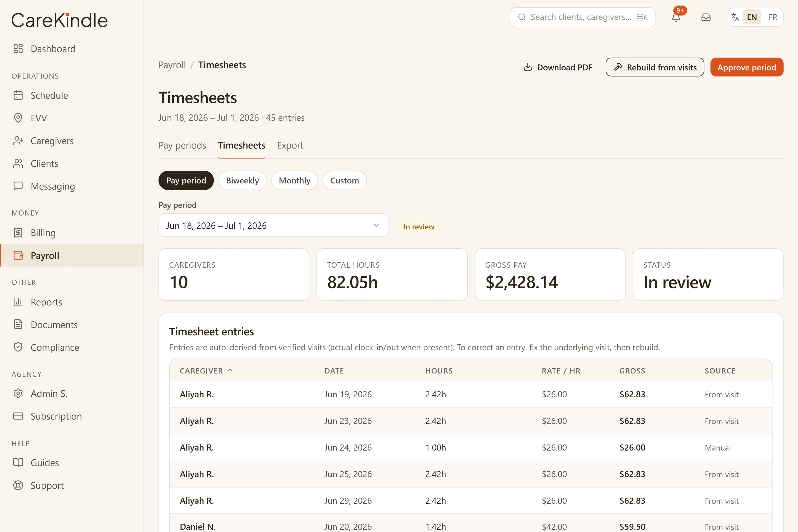Click the Approve period button
Image resolution: width=798 pixels, height=532 pixels.
[x=747, y=67]
